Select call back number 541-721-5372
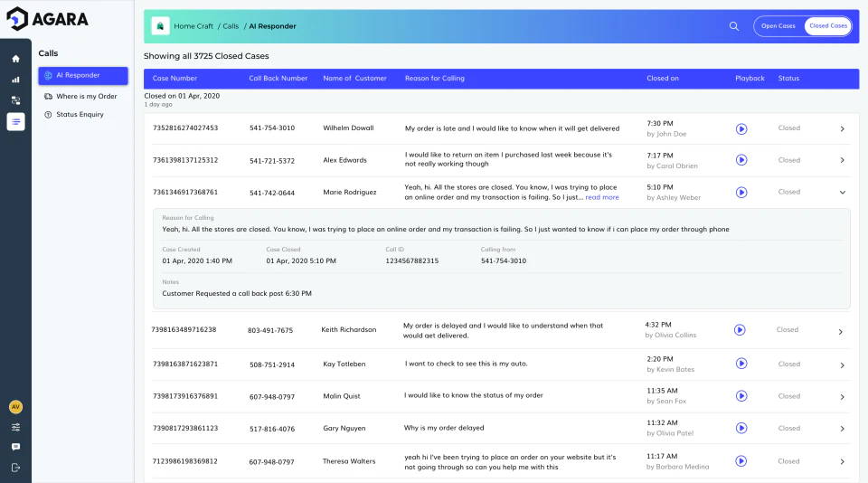Screen dimensions: 868x483 tap(272, 161)
